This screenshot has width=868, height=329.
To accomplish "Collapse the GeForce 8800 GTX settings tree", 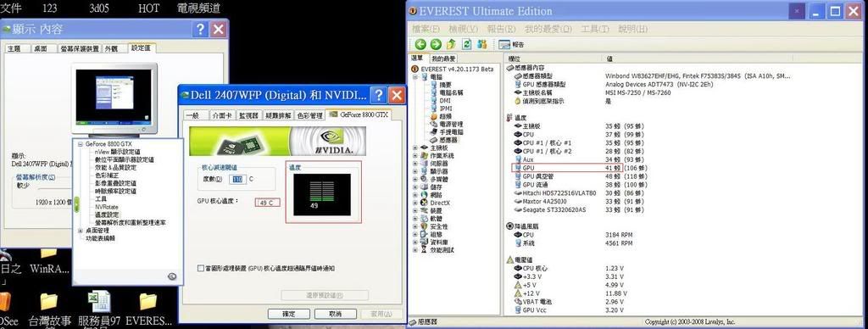I will [81, 143].
